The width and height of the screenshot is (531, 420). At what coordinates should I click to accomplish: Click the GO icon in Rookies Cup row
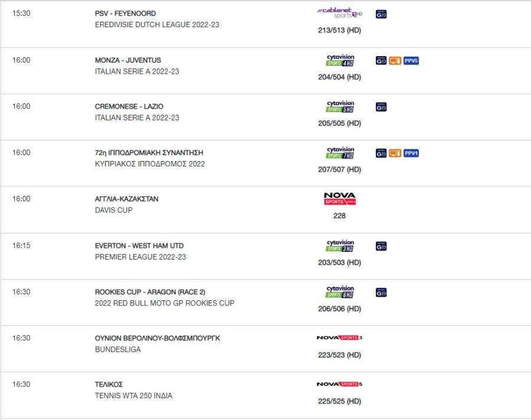pos(381,293)
